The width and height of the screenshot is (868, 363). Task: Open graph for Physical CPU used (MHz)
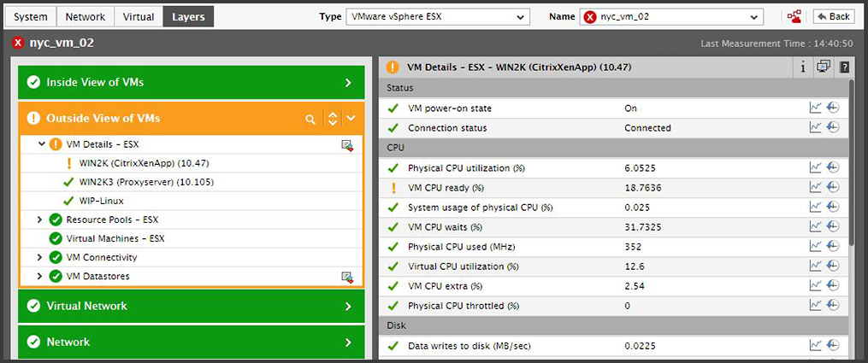click(816, 246)
